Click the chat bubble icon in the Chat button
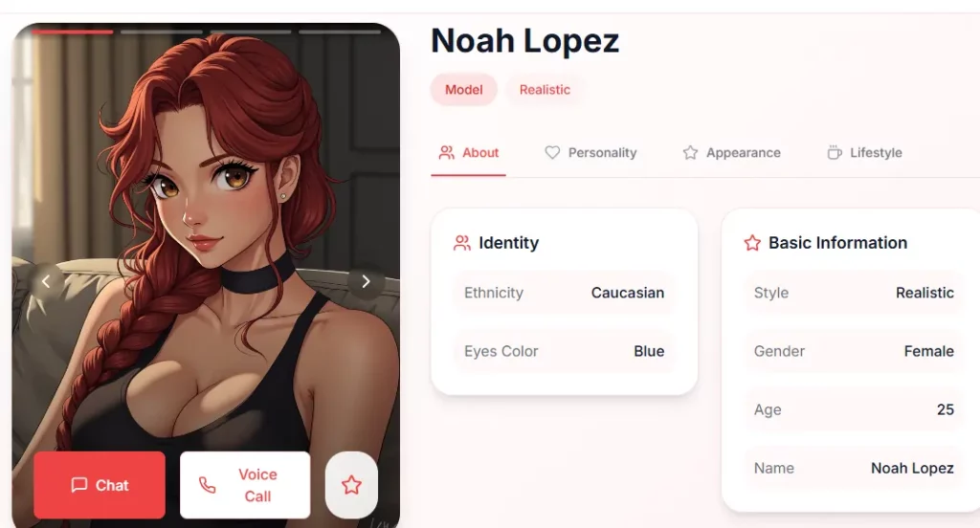Image resolution: width=980 pixels, height=528 pixels. tap(79, 485)
